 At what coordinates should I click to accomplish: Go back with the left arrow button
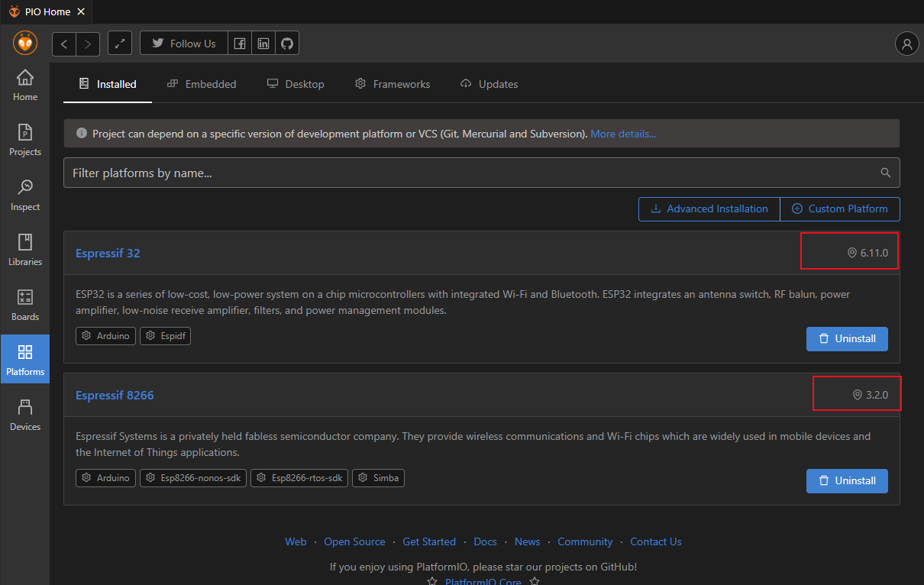pyautogui.click(x=64, y=44)
